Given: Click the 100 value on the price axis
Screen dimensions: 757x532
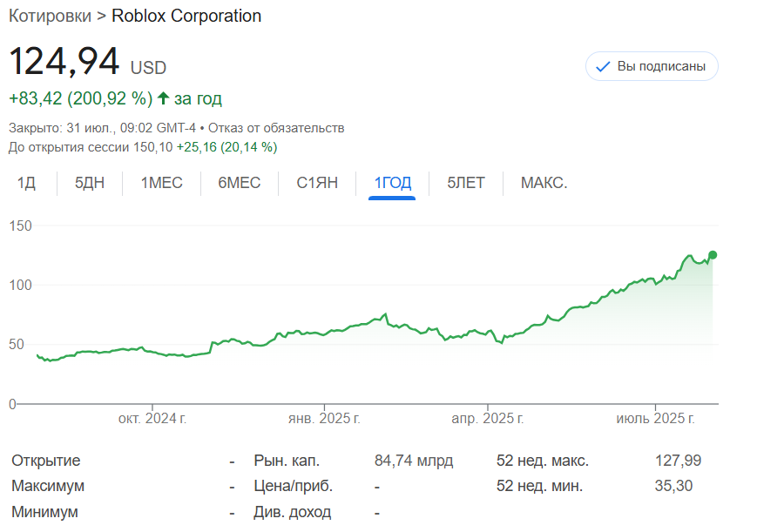Looking at the screenshot, I should pyautogui.click(x=20, y=286).
